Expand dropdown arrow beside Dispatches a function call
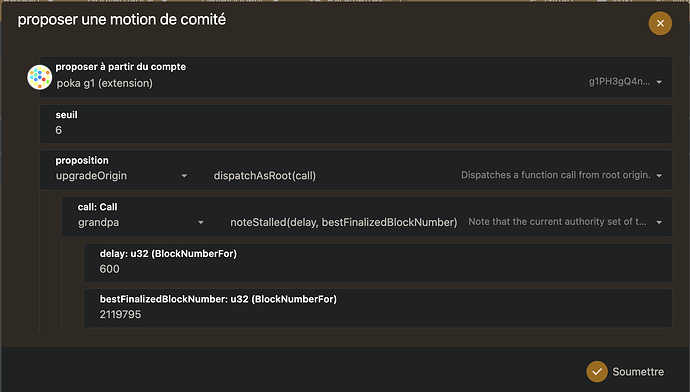 click(659, 176)
